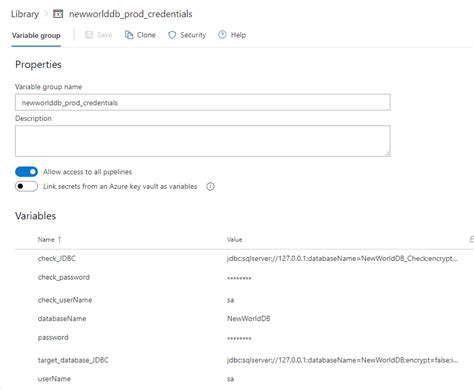This screenshot has width=474, height=390.
Task: Click the userName variable value sa
Action: point(230,379)
